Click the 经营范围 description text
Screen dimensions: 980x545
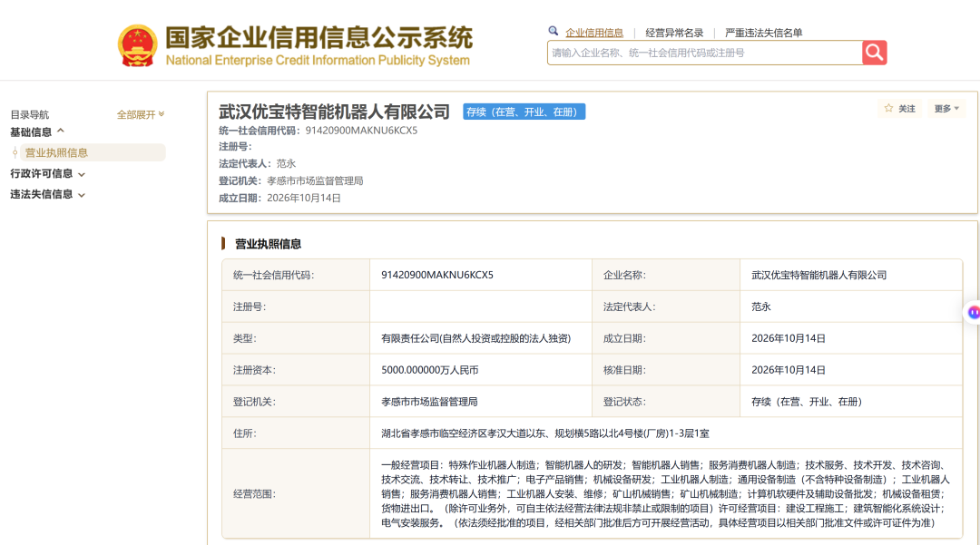666,494
